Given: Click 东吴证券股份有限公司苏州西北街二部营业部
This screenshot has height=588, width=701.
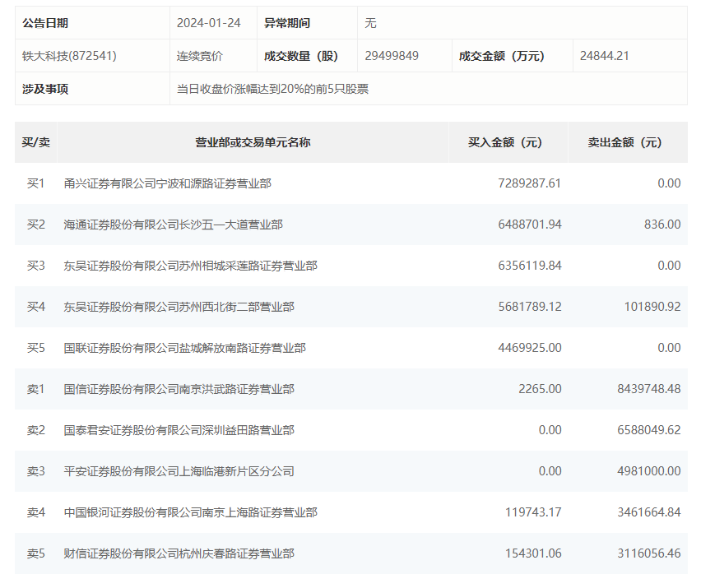Looking at the screenshot, I should pos(179,307).
